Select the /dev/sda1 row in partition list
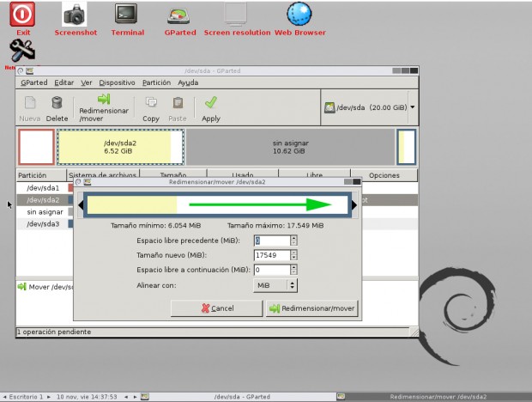The height and width of the screenshot is (402, 532). tap(43, 188)
